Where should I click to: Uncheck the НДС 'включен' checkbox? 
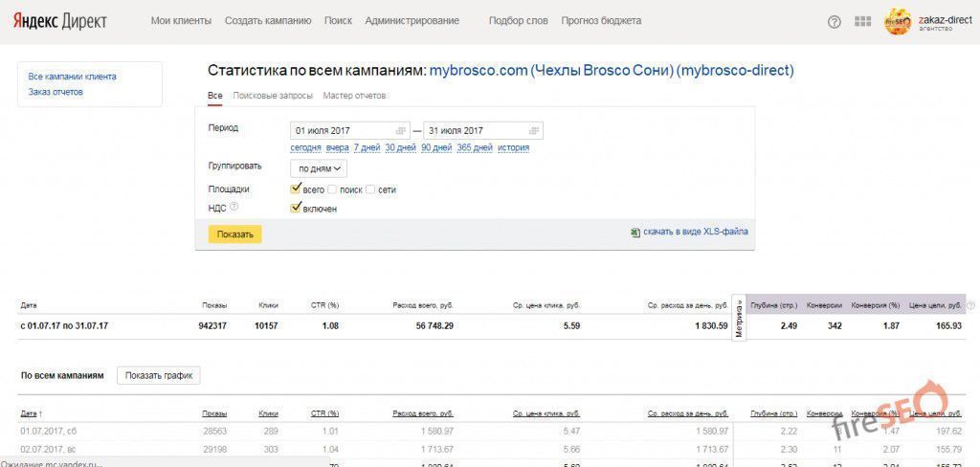297,207
